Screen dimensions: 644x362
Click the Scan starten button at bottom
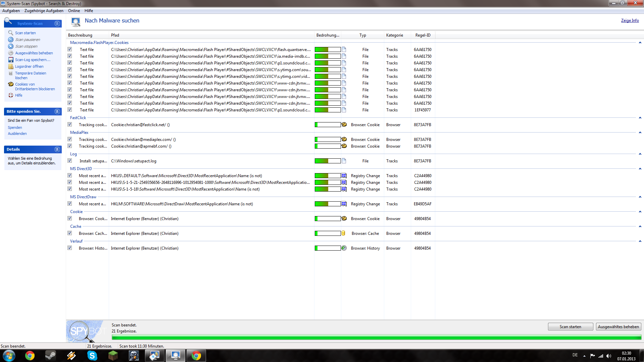pyautogui.click(x=570, y=327)
